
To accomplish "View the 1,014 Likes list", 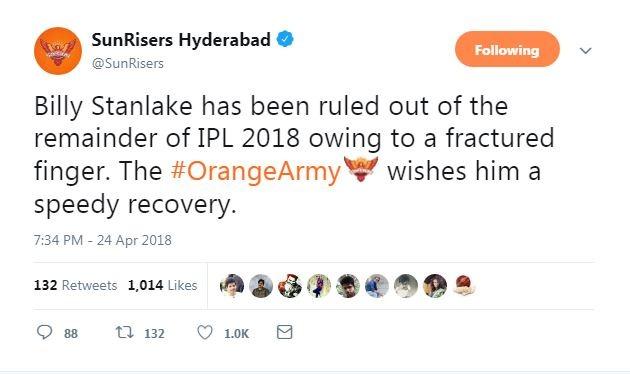I will tap(163, 285).
